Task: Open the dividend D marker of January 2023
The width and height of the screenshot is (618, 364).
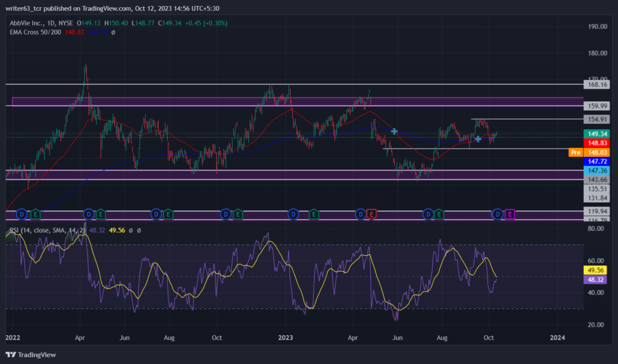Action: coord(293,214)
